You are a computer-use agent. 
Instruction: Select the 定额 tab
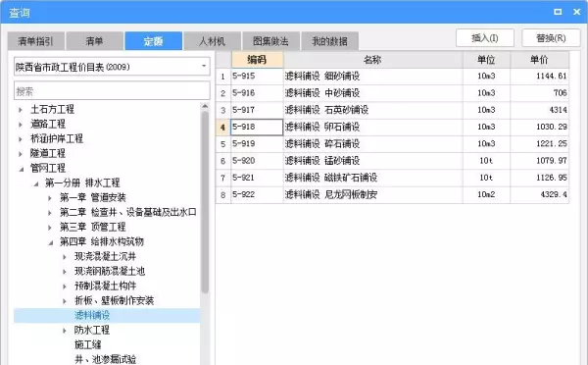(x=154, y=41)
